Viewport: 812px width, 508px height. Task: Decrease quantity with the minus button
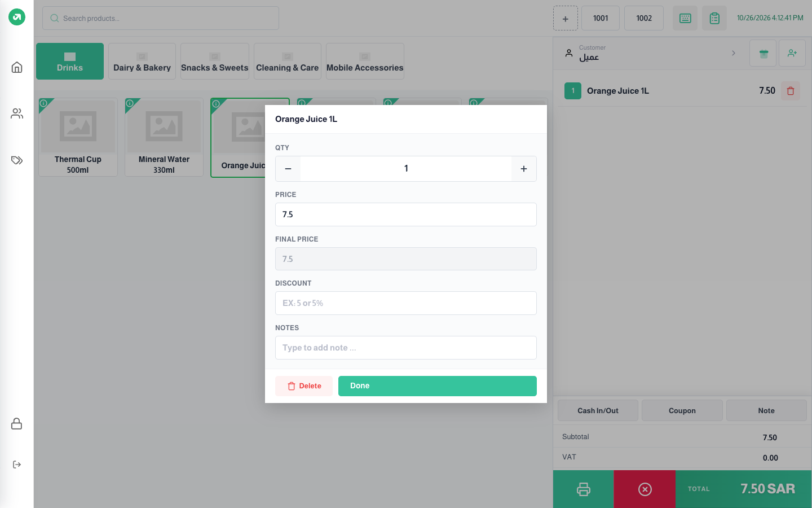coord(288,169)
